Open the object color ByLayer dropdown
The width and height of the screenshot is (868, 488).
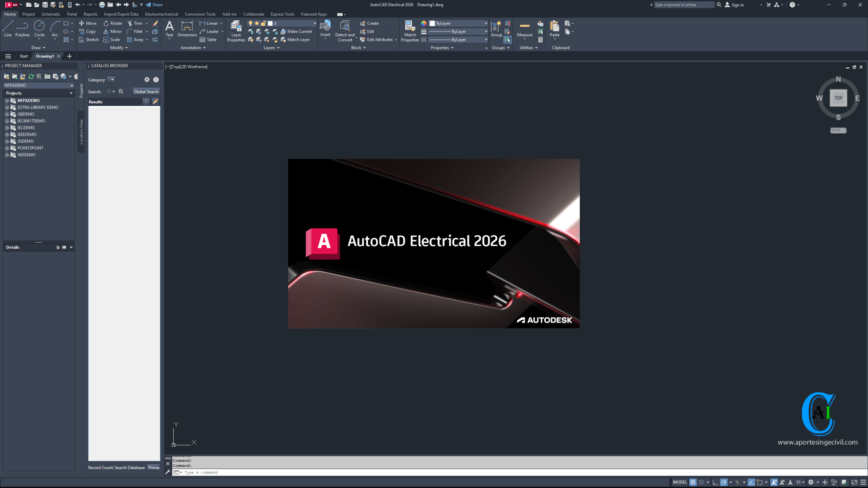[x=486, y=23]
